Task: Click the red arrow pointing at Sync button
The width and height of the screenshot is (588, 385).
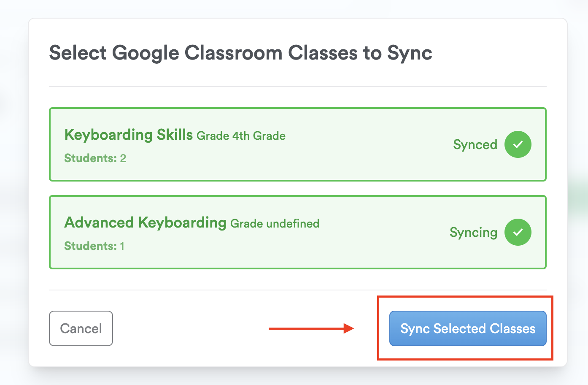Action: pyautogui.click(x=311, y=328)
